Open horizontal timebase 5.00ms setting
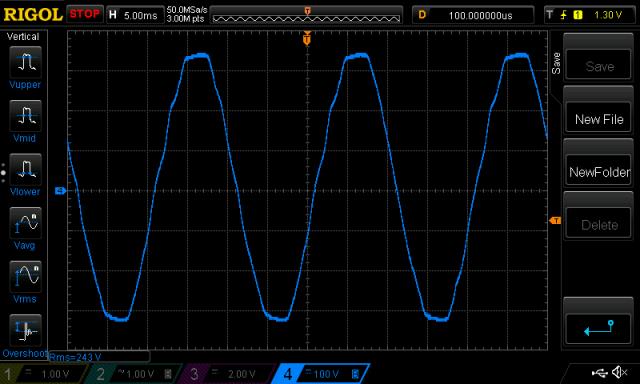The image size is (640, 384). point(135,15)
